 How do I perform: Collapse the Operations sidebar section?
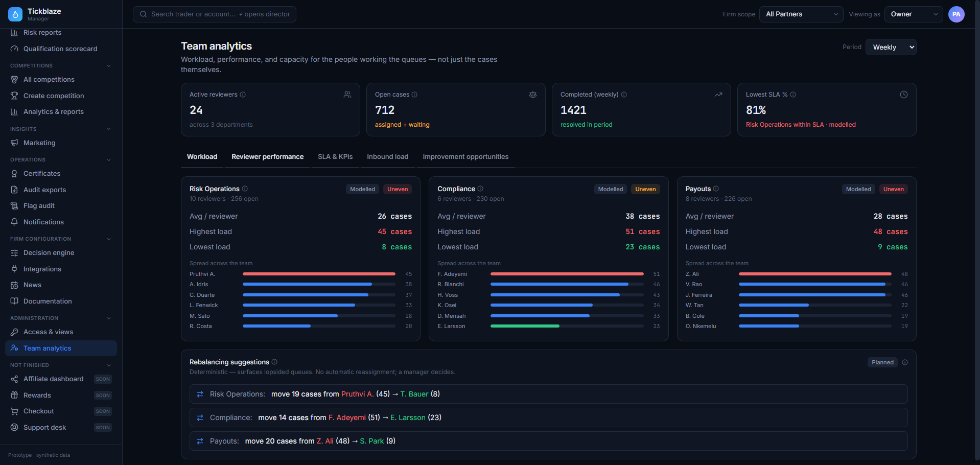coord(108,160)
